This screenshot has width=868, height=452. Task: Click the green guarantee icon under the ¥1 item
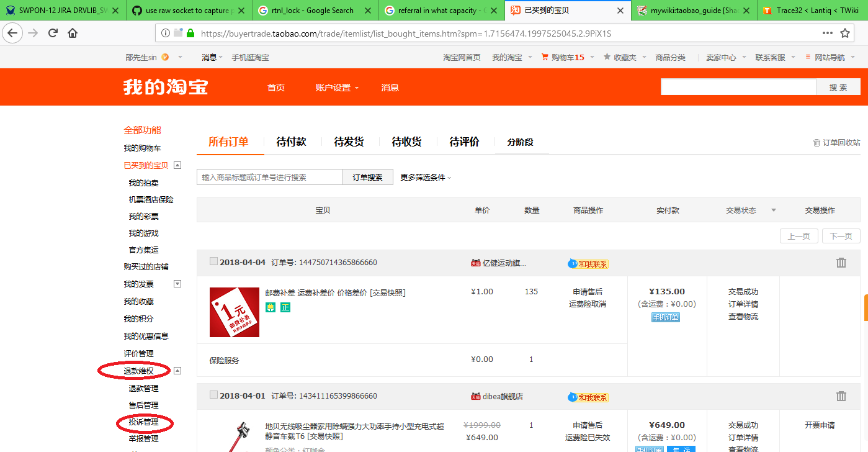click(x=269, y=306)
